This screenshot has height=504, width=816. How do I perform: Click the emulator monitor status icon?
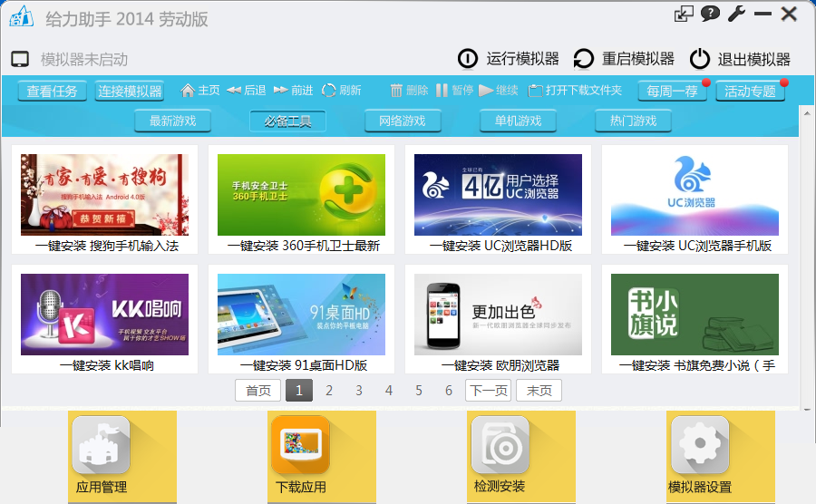pyautogui.click(x=20, y=59)
